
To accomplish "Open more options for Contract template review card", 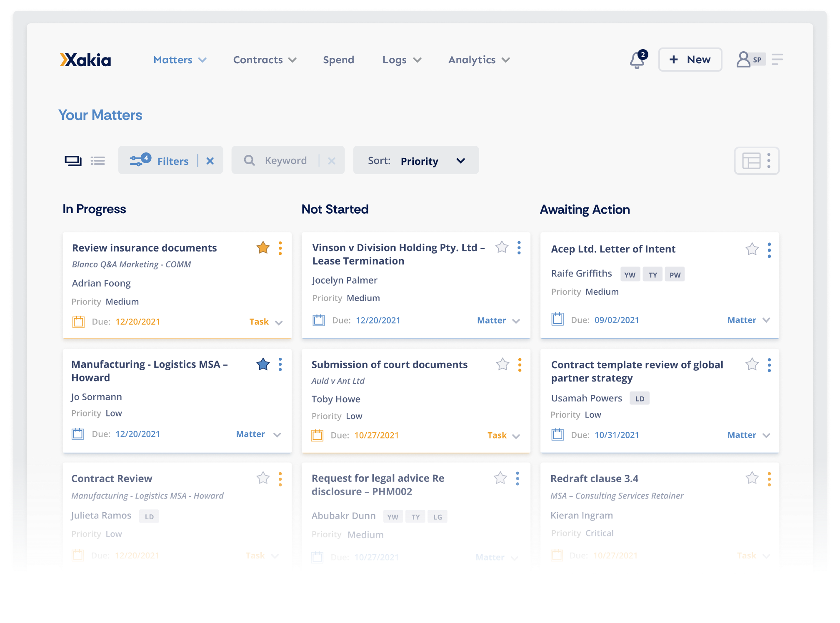I will 769,365.
